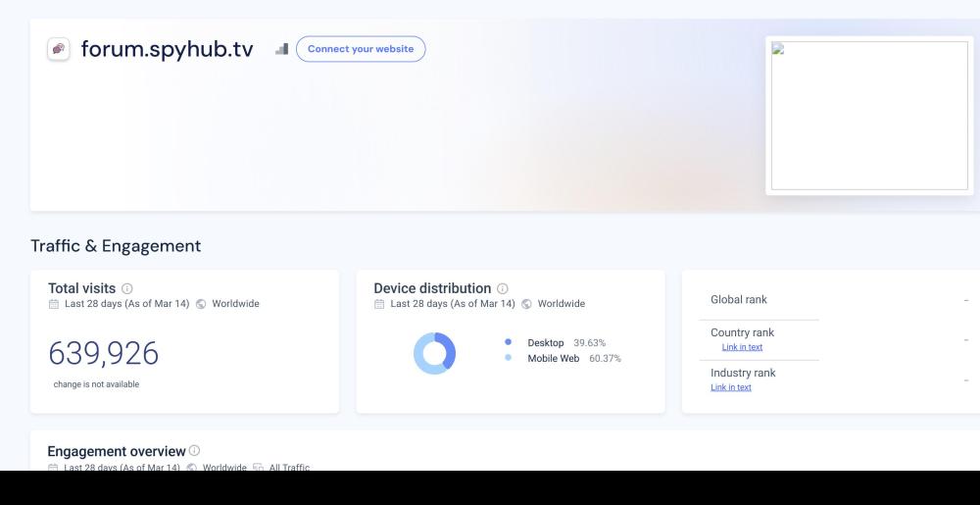
Task: Click the bar-chart icon beside the site title
Action: (281, 49)
